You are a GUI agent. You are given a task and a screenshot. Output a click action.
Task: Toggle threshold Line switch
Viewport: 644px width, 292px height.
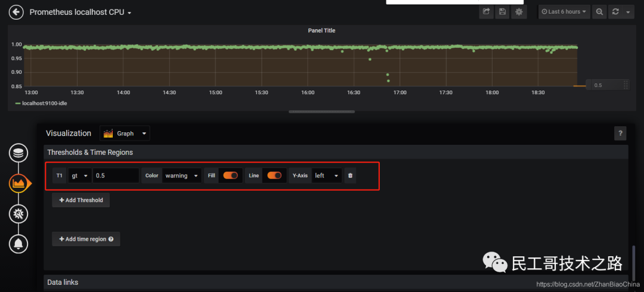pyautogui.click(x=274, y=175)
